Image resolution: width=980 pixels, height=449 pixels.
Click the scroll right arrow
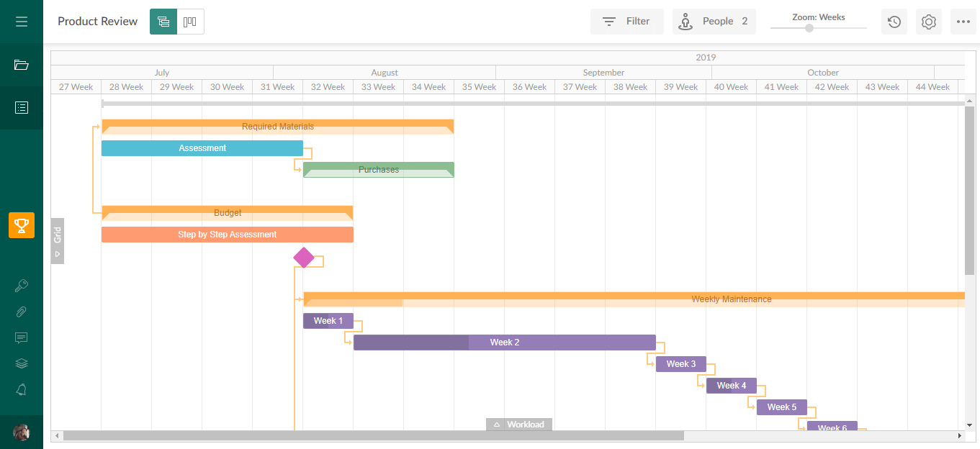[959, 435]
